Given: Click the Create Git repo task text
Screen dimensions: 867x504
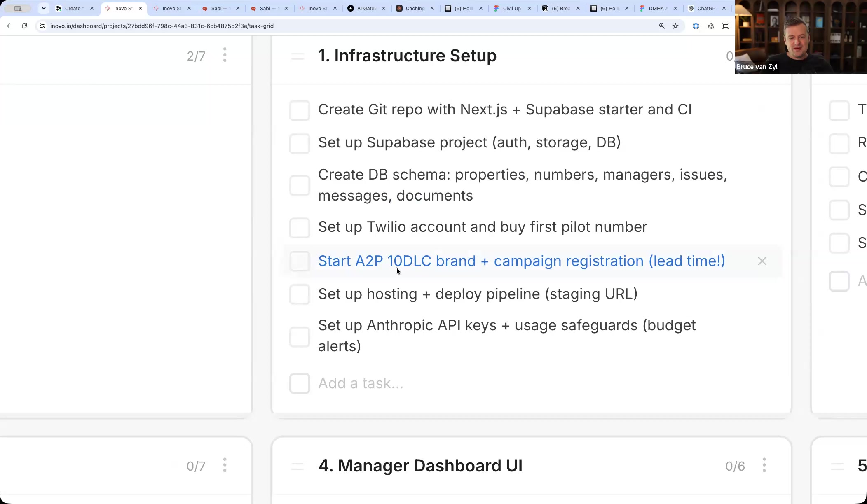Looking at the screenshot, I should coord(505,110).
